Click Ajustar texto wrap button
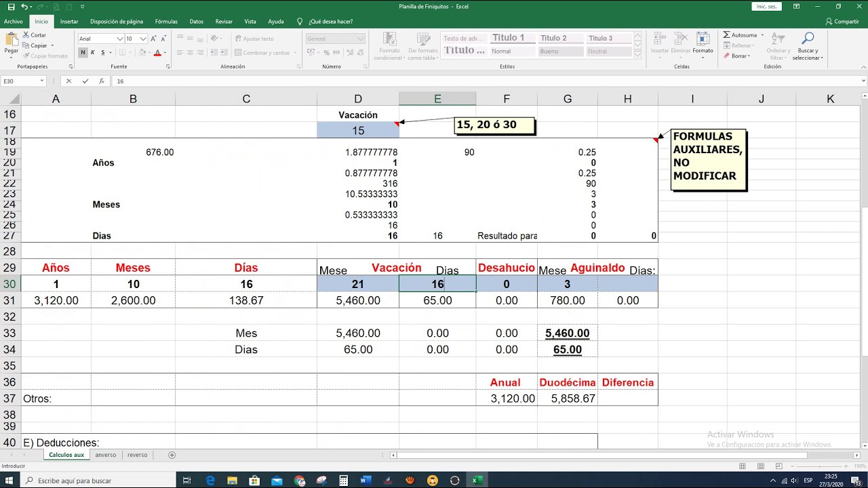 [254, 39]
